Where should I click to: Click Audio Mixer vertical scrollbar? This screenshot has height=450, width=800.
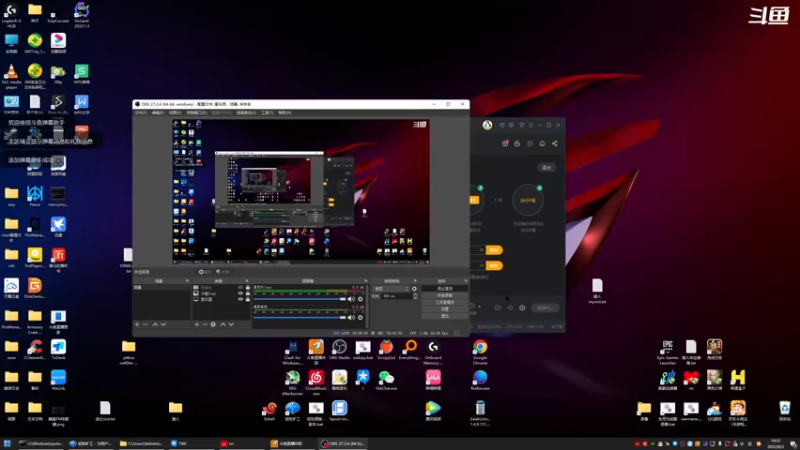click(x=367, y=306)
